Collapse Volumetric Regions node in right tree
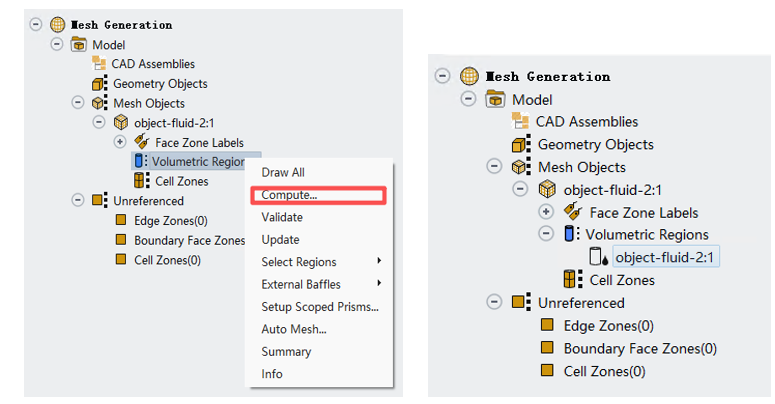Viewport: 775px width, 404px height. (x=546, y=233)
